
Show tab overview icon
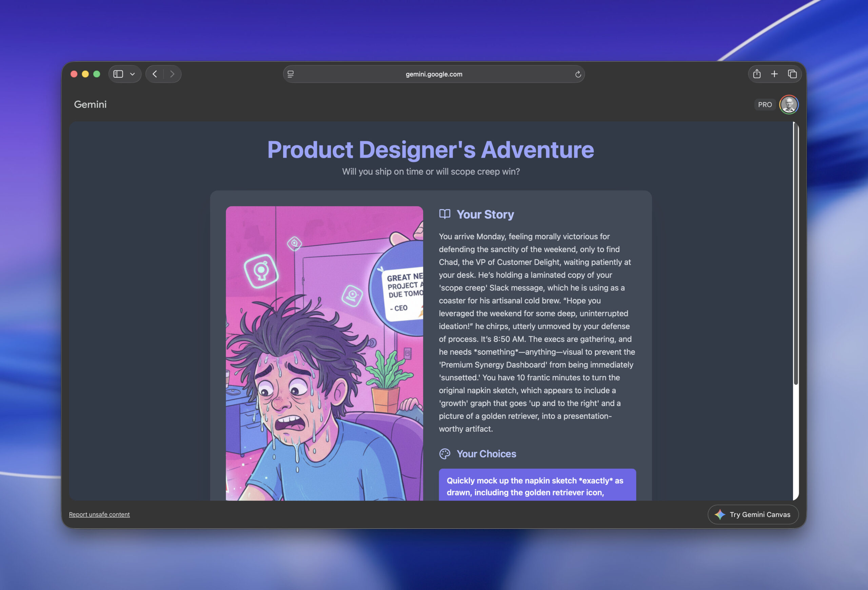tap(792, 74)
